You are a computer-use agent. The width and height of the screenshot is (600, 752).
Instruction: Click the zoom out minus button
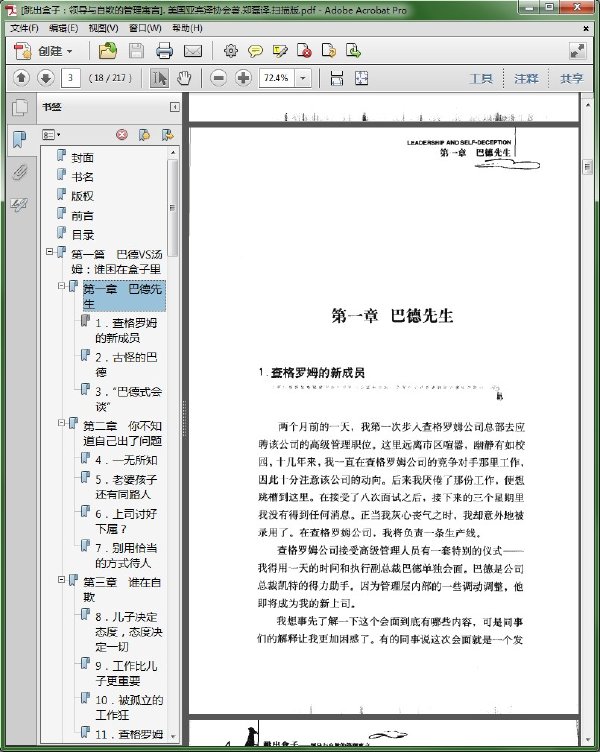click(x=218, y=78)
